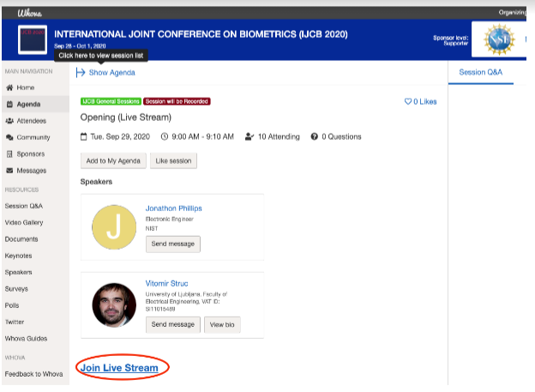Click the Sponsors icon in sidebar
Screen dimensions: 535x392
(9, 154)
